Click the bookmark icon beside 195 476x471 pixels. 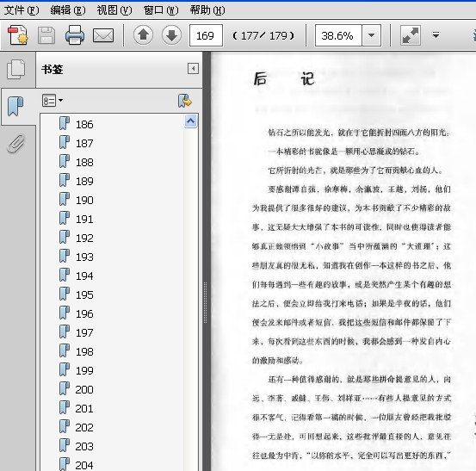(x=64, y=294)
